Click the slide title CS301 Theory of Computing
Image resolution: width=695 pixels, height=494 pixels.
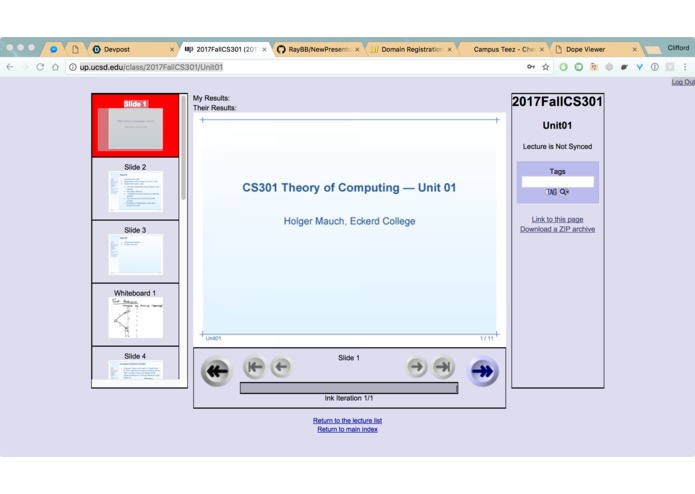pos(349,187)
